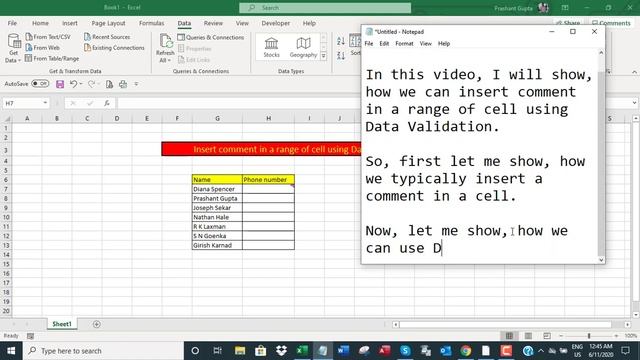Select cell containing Diana Spencer

click(217, 189)
